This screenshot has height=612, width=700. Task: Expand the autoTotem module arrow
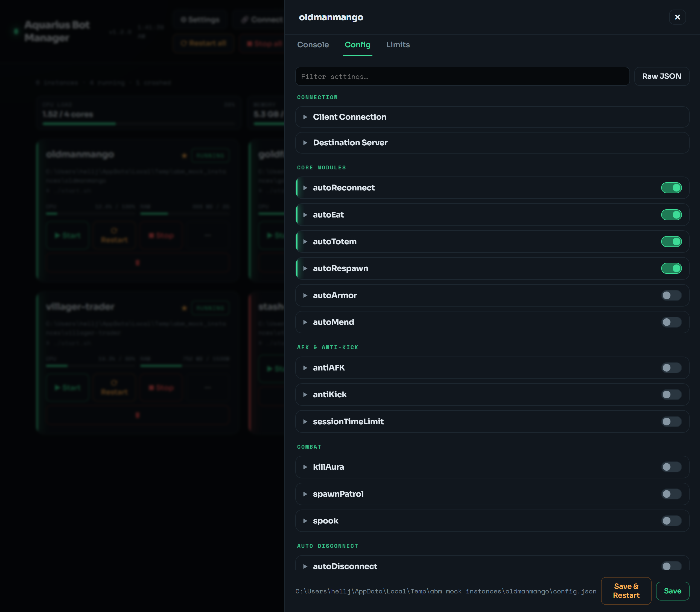coord(305,242)
